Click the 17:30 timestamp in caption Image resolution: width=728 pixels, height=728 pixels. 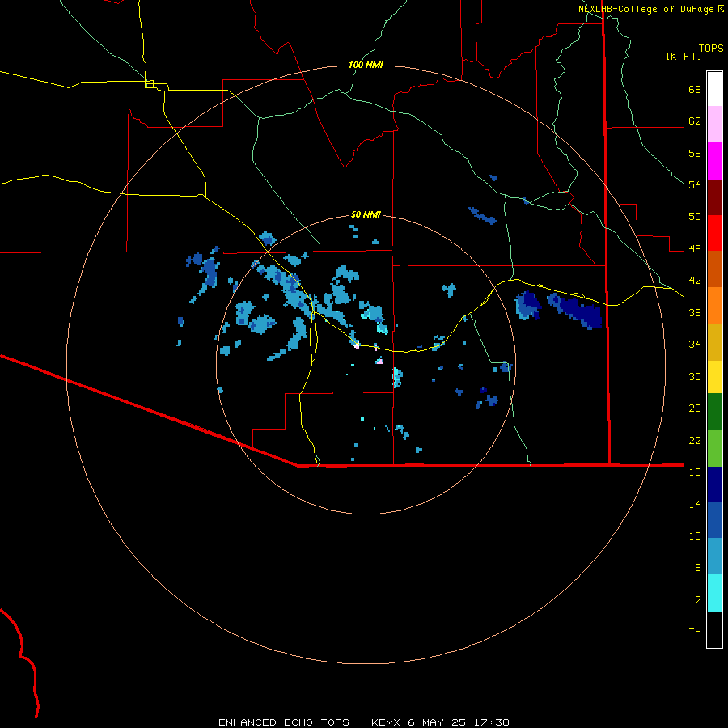[x=492, y=722]
